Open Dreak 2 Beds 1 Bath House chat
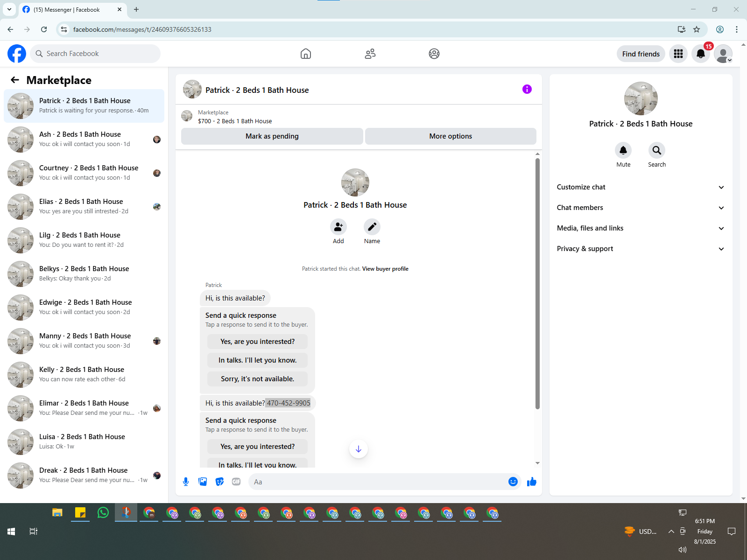This screenshot has width=747, height=560. pos(84,476)
